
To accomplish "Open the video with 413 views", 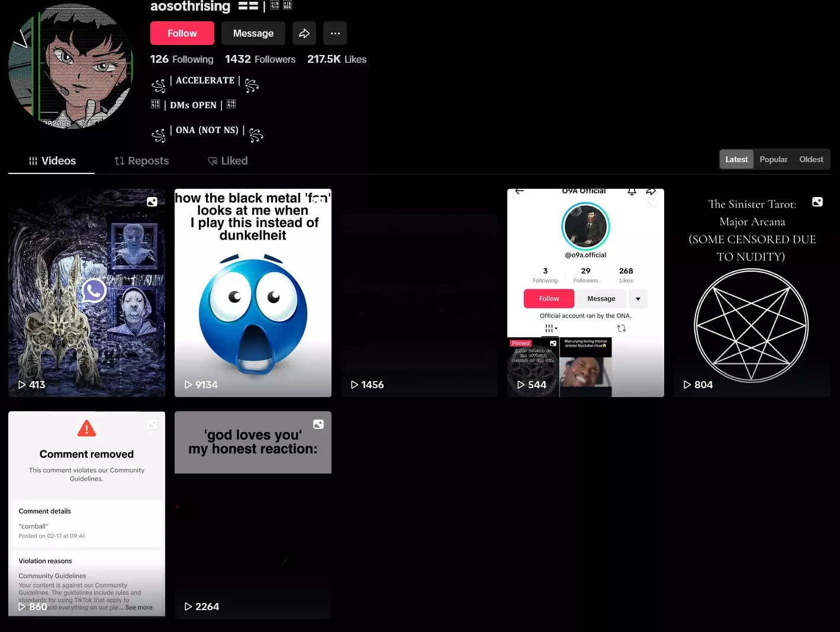I will click(x=86, y=293).
